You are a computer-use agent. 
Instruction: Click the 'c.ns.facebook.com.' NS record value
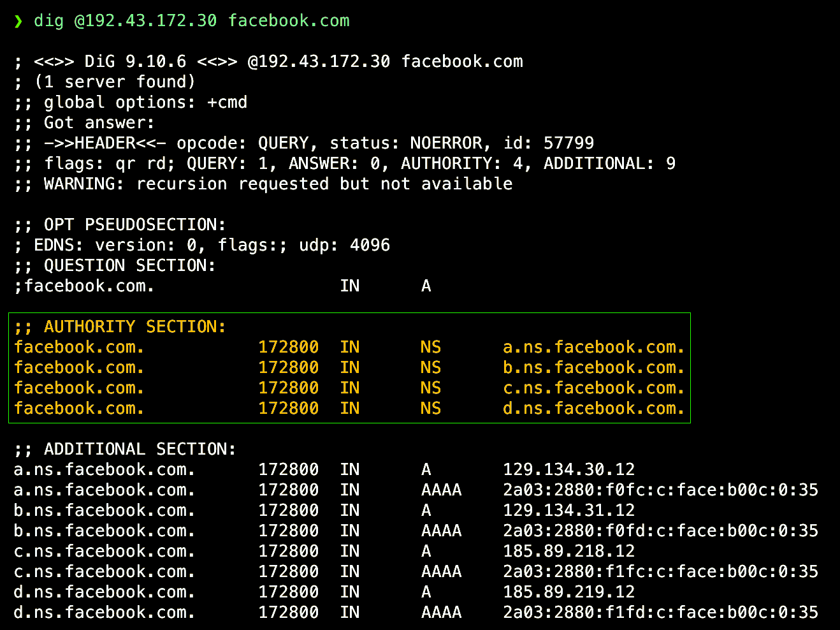click(x=593, y=388)
